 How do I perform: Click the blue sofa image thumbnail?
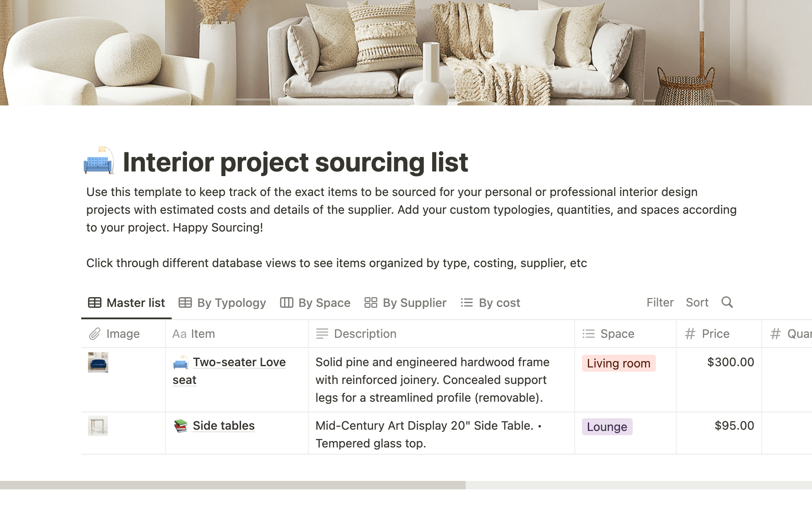pos(98,362)
